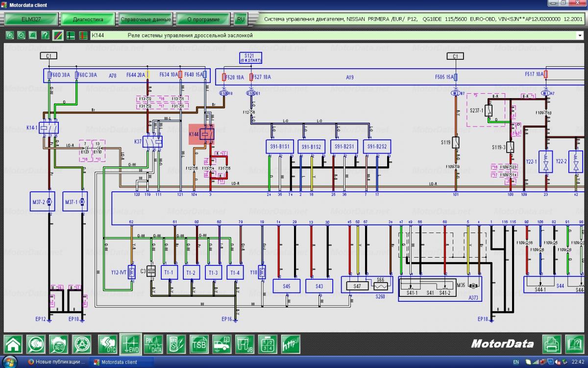
Task: Select the M37-1 motor component
Action: click(x=75, y=201)
